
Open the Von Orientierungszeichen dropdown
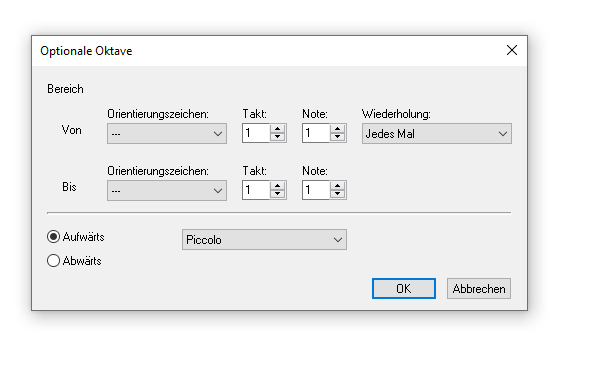pyautogui.click(x=167, y=134)
